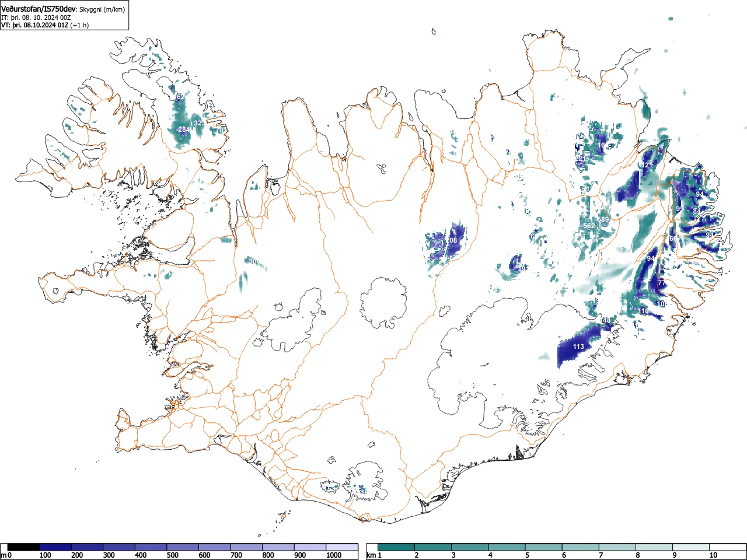This screenshot has height=560, width=747.
Task: Pick the 3–4 km legend swatch
Action: tap(470, 547)
